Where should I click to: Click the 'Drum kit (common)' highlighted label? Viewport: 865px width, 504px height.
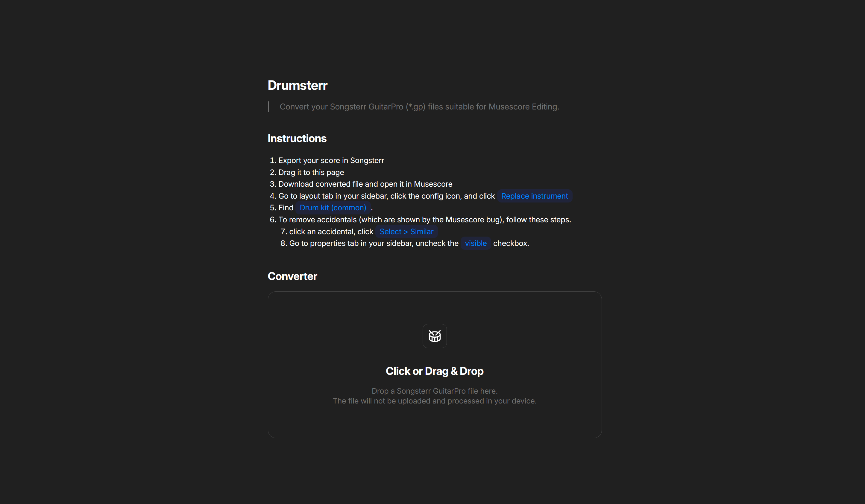(x=333, y=208)
